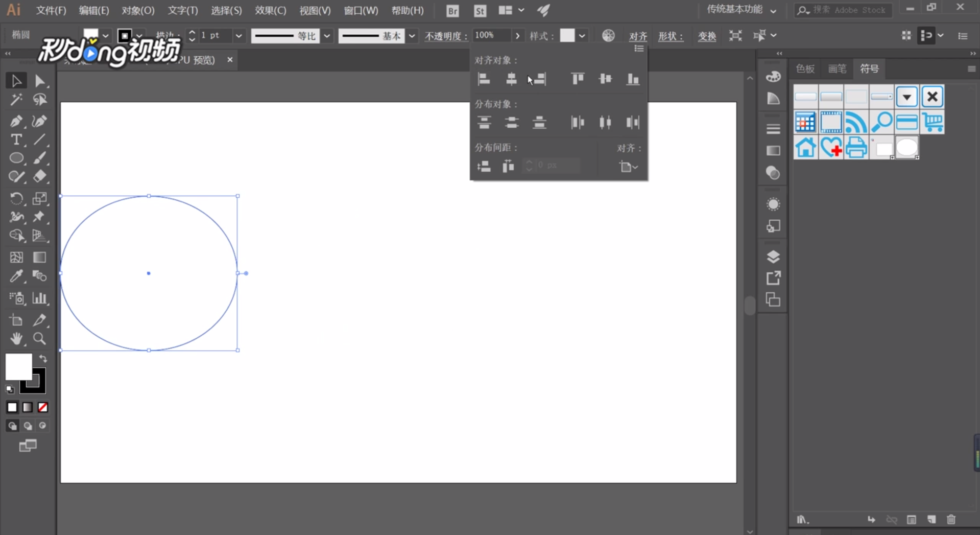Align objects to vertical center

[605, 79]
